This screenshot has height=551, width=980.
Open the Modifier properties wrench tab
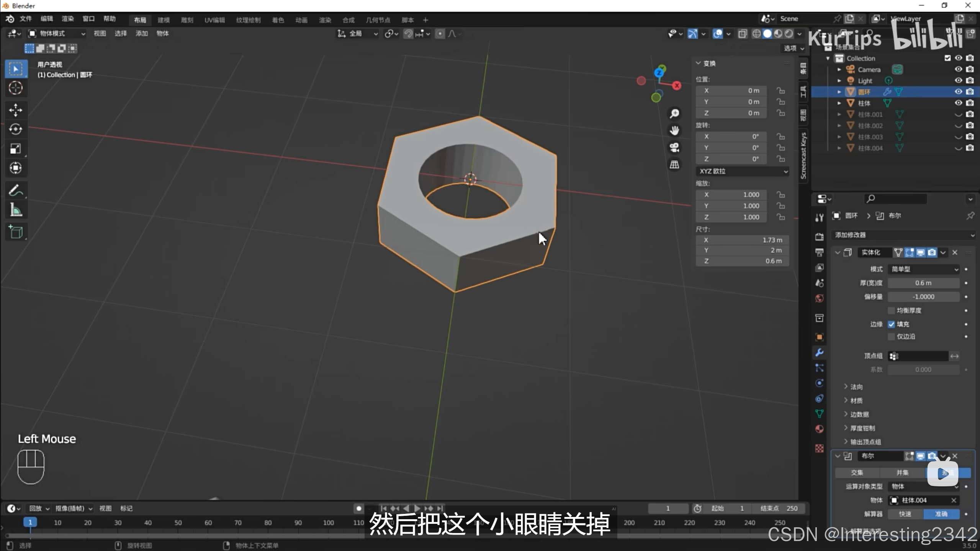click(x=819, y=352)
